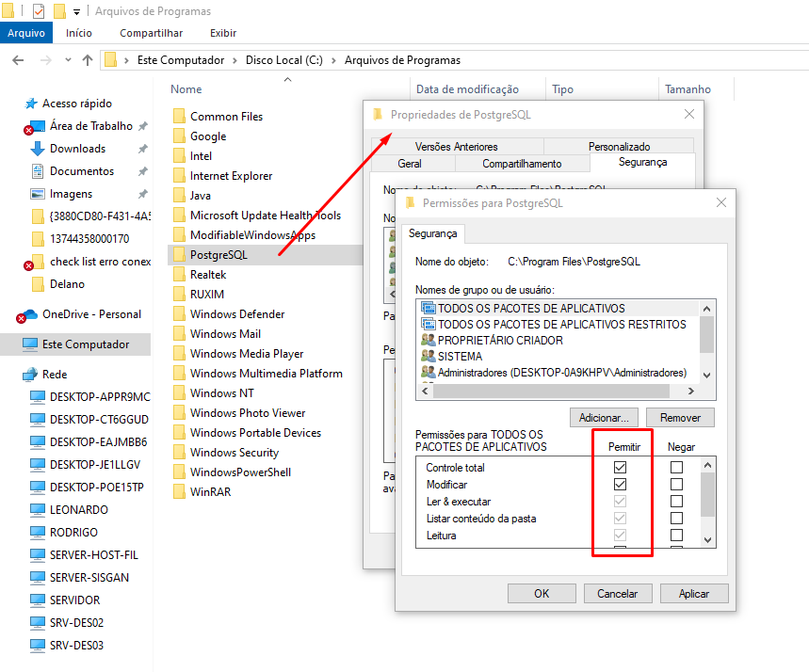This screenshot has width=809, height=672.
Task: Open the Rede network icon
Action: click(x=30, y=375)
